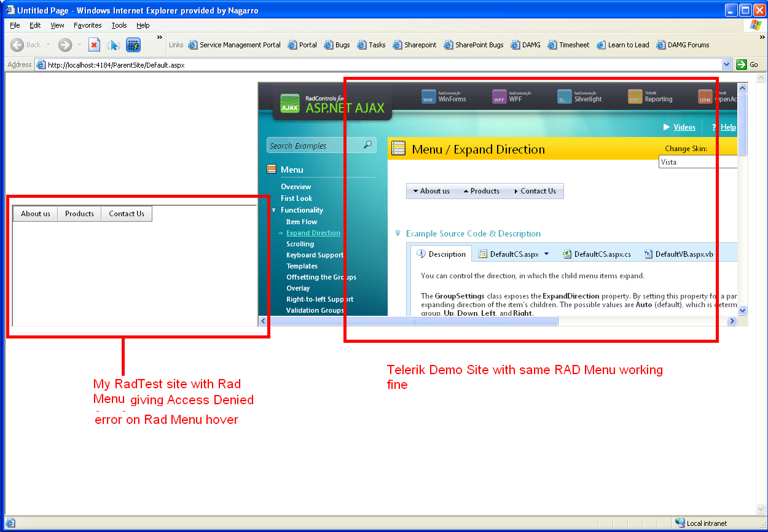Viewport: 768px width, 532px height.
Task: Click Products in RadTest menu
Action: [79, 214]
